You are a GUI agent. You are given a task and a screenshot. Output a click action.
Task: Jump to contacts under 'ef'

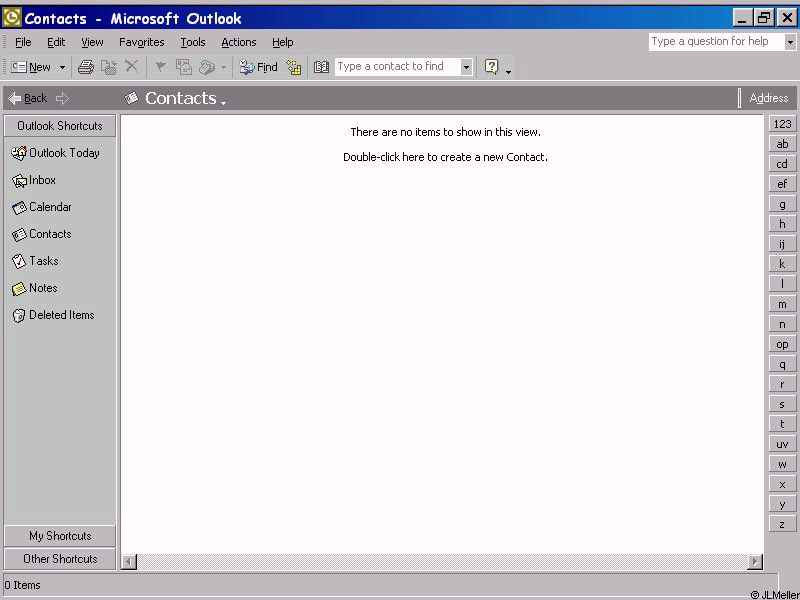782,184
